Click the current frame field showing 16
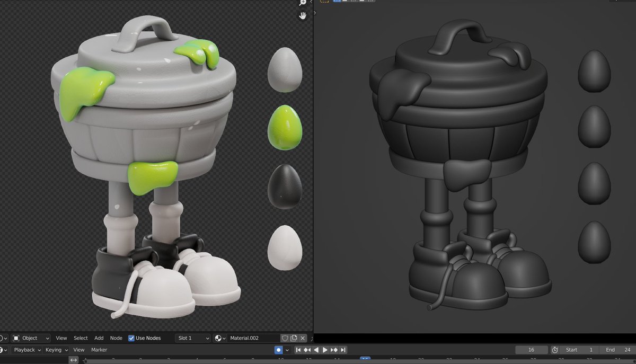Image resolution: width=636 pixels, height=364 pixels. 532,350
